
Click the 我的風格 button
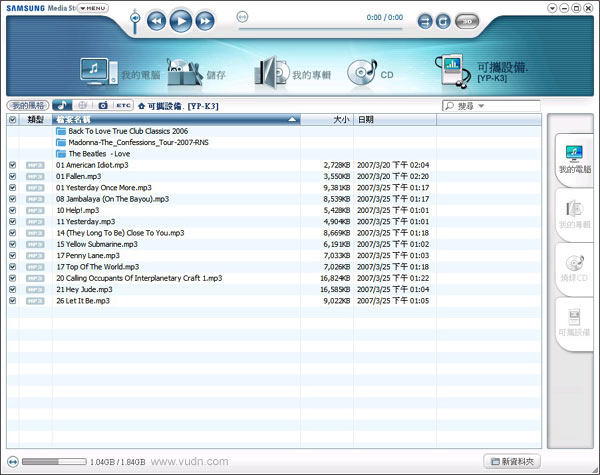pos(28,105)
